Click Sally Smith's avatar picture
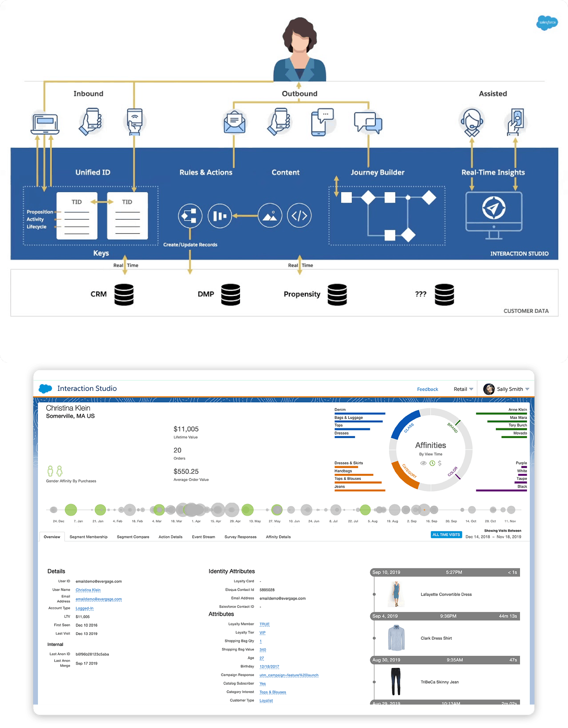This screenshot has width=568, height=728. pyautogui.click(x=489, y=389)
